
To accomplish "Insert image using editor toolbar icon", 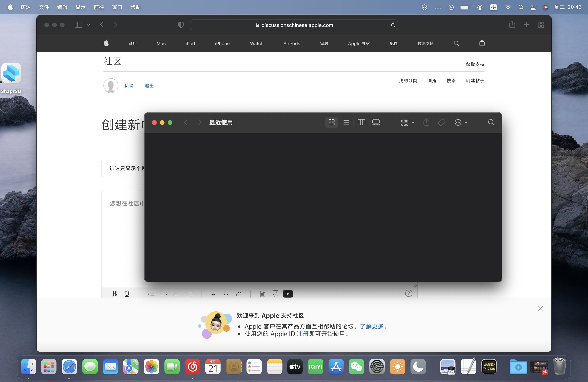I will 275,294.
